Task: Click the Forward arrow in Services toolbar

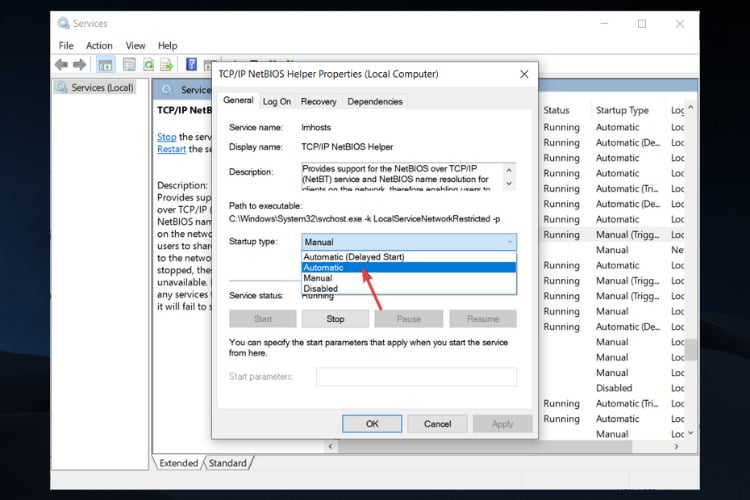Action: click(79, 65)
